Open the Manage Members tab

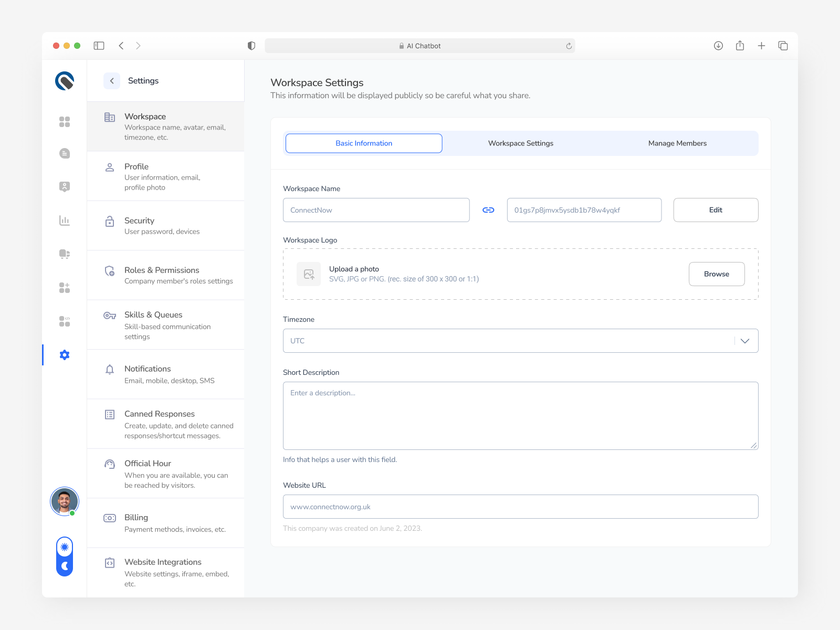(x=677, y=143)
